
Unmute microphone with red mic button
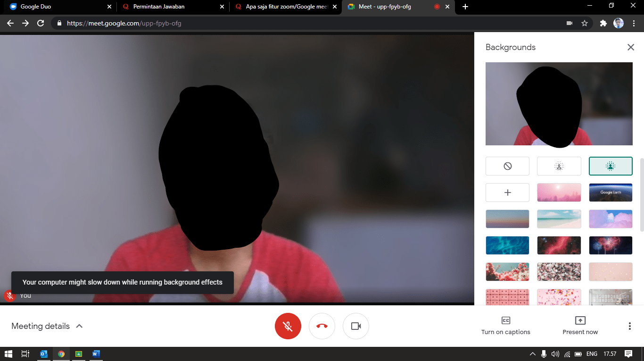click(288, 326)
